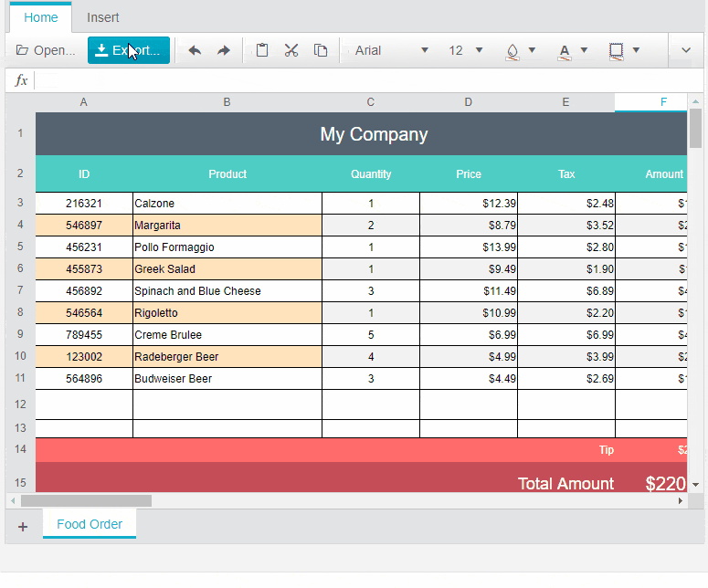Select row 14 header

click(x=20, y=449)
